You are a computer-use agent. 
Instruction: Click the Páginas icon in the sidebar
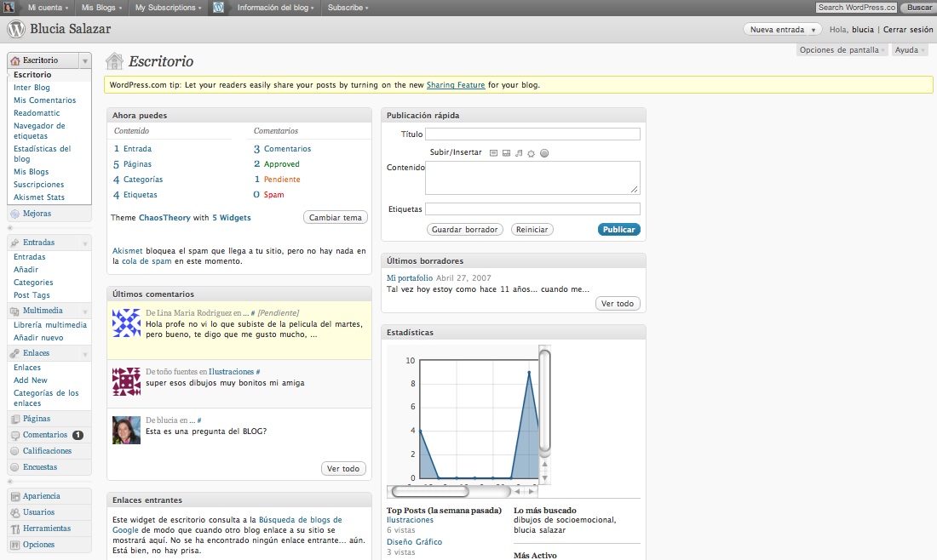[x=15, y=419]
